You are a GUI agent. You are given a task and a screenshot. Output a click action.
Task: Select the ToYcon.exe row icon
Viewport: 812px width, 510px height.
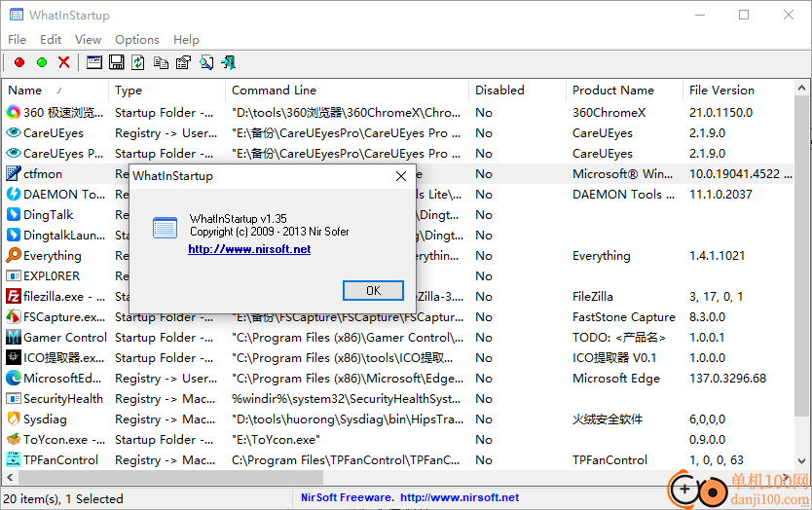(x=13, y=439)
